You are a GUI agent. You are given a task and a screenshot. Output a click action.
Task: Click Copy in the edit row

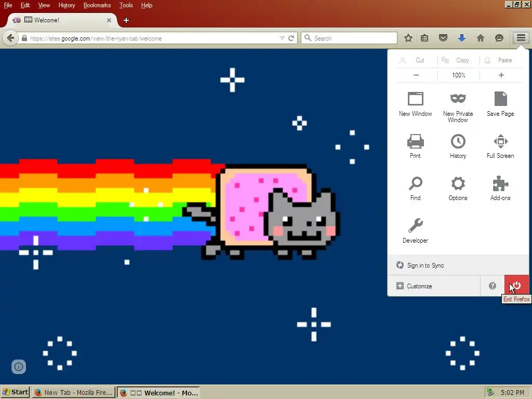[459, 60]
